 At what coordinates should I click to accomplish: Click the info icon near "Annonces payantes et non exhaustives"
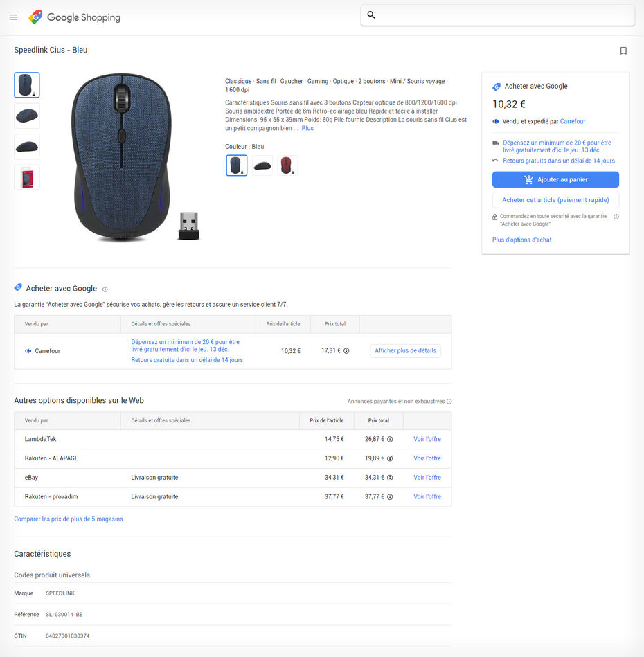click(449, 401)
